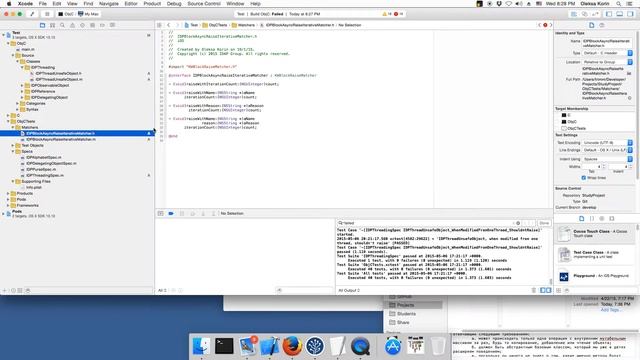The width and height of the screenshot is (640, 360).
Task: Open the Line Endings dropdown
Action: point(607,150)
